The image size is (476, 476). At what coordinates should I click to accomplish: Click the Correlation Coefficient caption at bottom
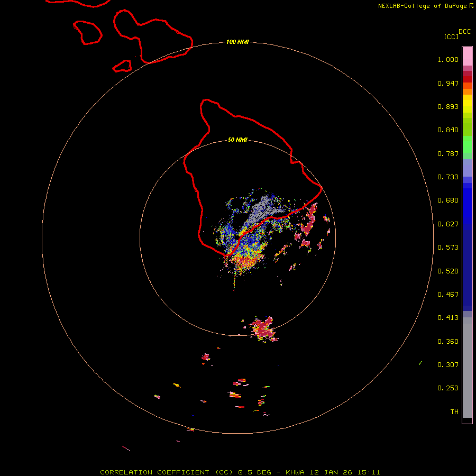[x=240, y=472]
